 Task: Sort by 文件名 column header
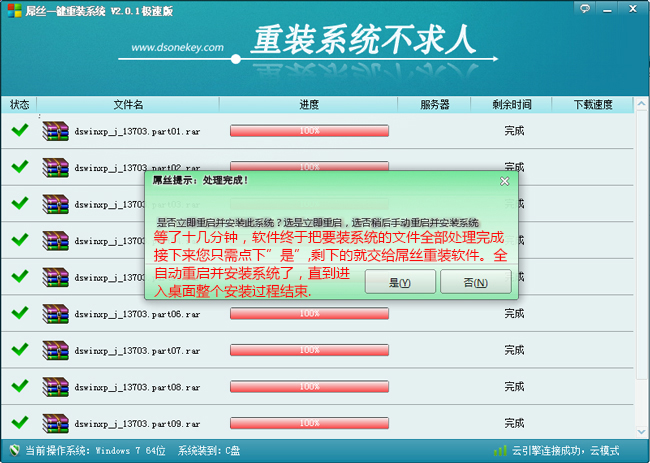pyautogui.click(x=128, y=104)
